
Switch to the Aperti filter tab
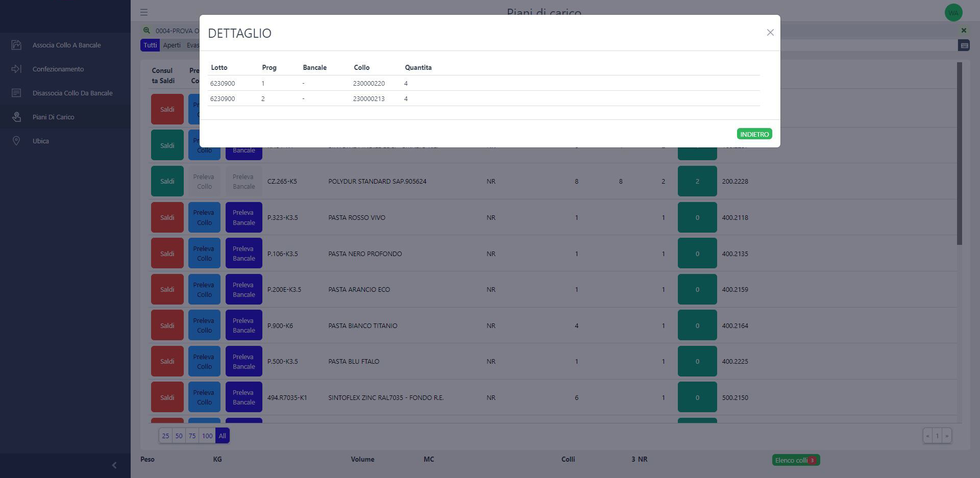[x=172, y=45]
